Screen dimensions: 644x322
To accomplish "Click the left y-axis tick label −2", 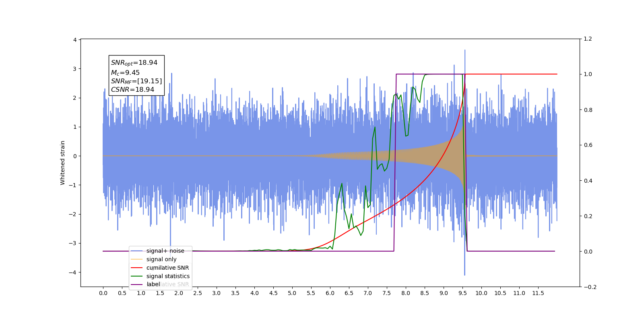I will (72, 214).
